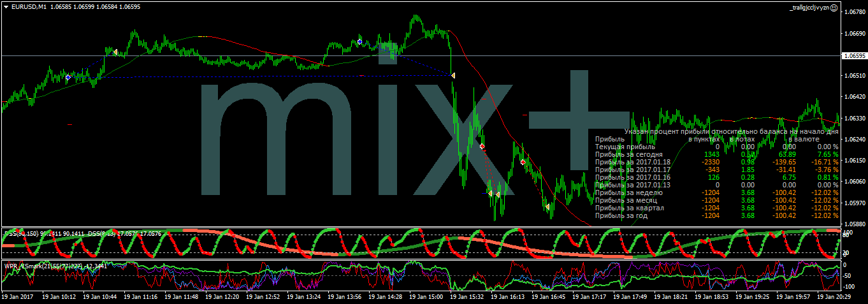Click the 'Прибыль за год' row label

(x=621, y=215)
